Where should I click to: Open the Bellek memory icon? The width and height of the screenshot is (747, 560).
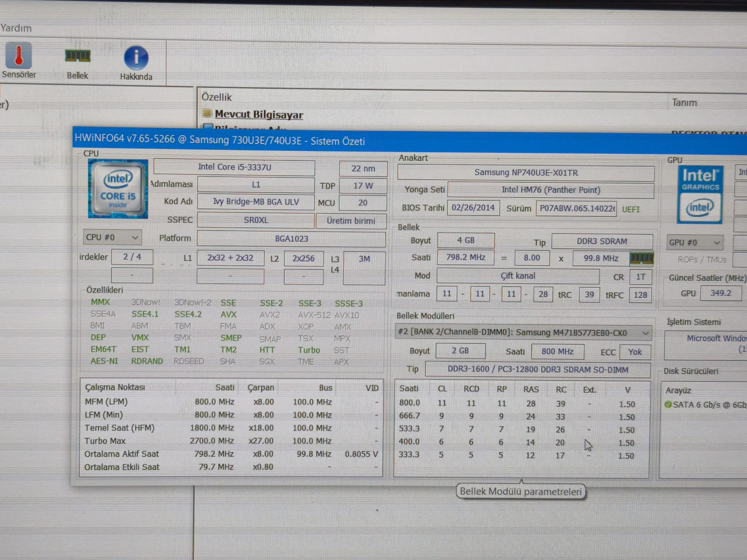[x=78, y=56]
